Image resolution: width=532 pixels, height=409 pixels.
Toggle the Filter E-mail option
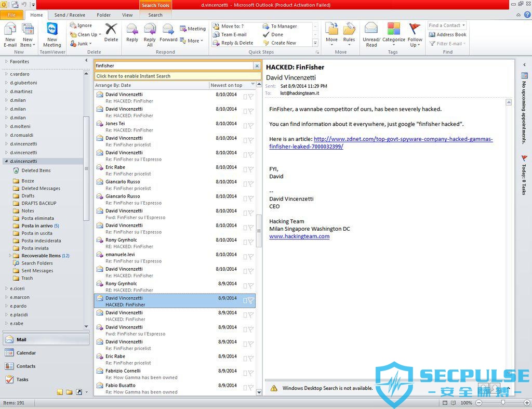447,44
